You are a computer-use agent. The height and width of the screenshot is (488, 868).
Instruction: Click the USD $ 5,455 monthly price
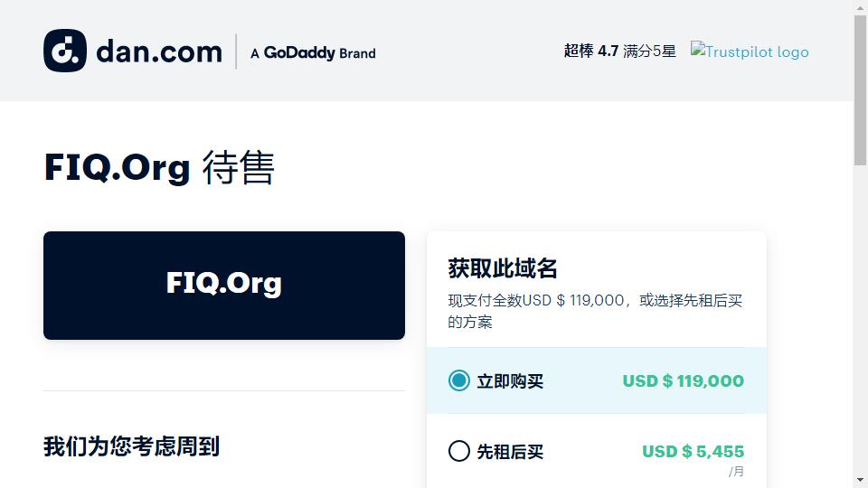pyautogui.click(x=693, y=451)
